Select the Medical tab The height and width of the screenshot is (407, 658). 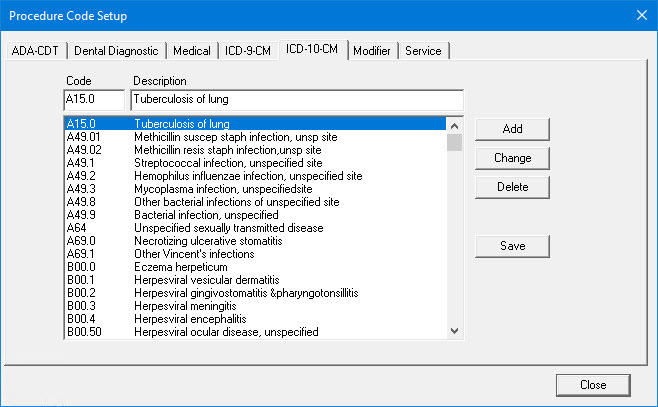tap(192, 51)
